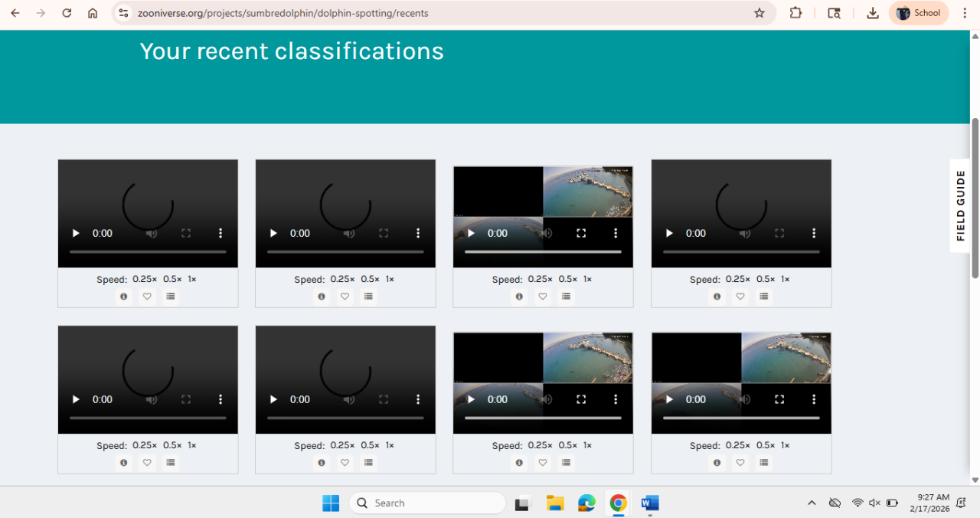Set second top-row video speed to 0.5×
This screenshot has height=518, width=980.
coord(370,280)
